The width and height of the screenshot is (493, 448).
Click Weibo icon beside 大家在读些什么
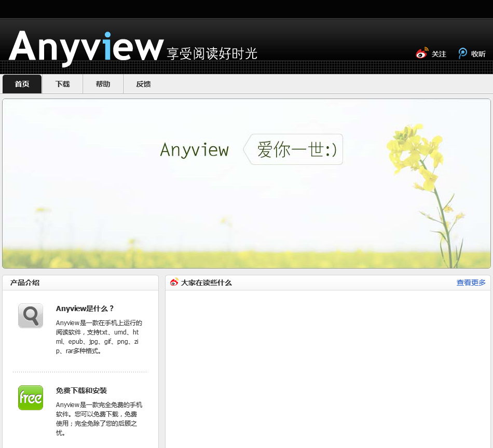click(x=174, y=282)
